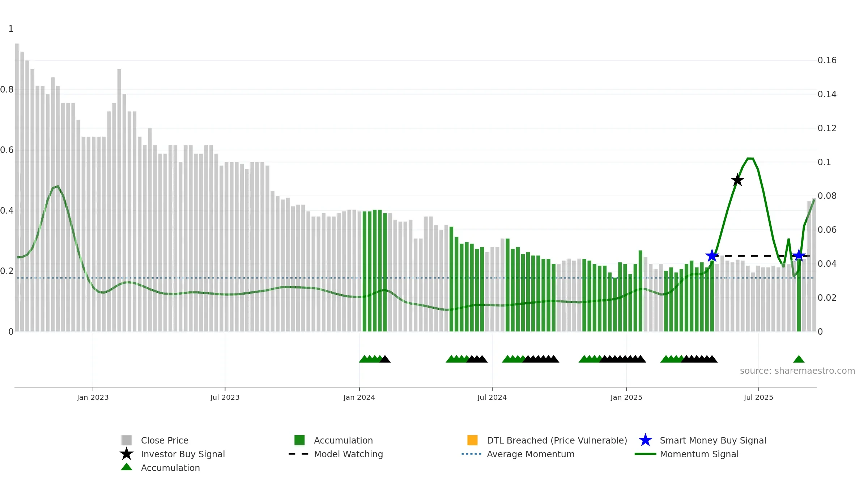The width and height of the screenshot is (868, 488).
Task: Click the Smart Money Buy Signal label
Action: (x=713, y=440)
